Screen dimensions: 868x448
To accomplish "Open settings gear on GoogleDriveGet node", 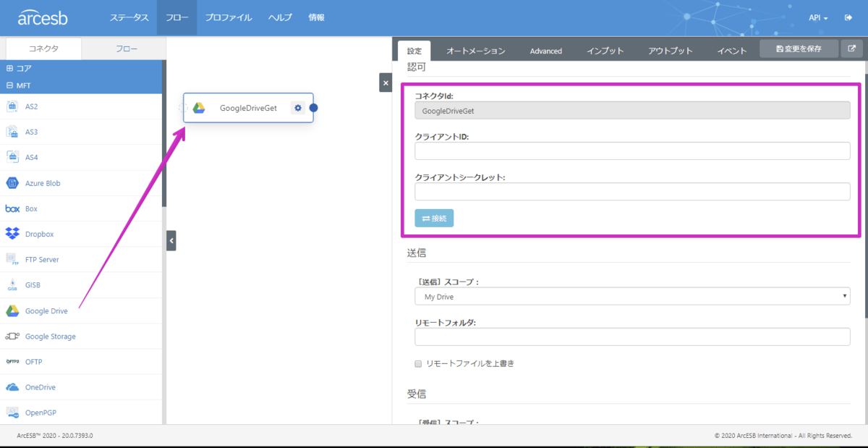I will coord(297,108).
